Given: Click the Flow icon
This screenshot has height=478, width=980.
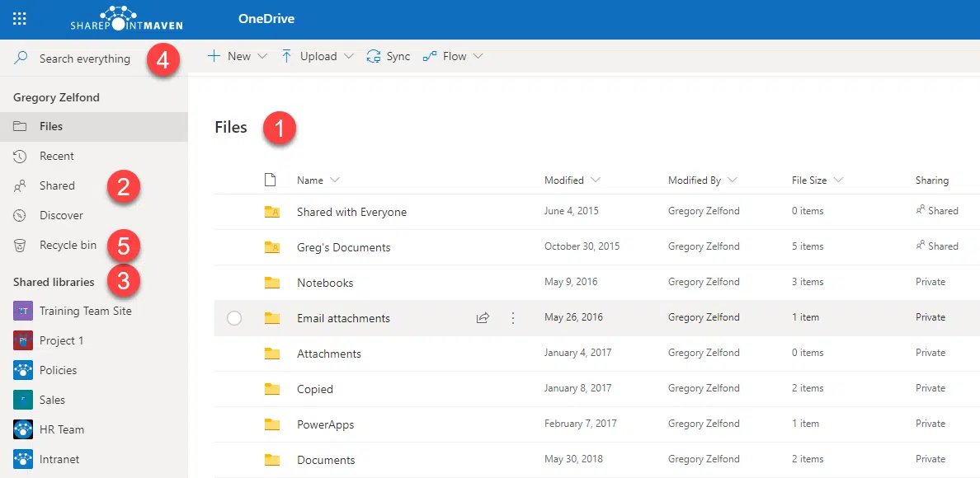Looking at the screenshot, I should (x=430, y=56).
